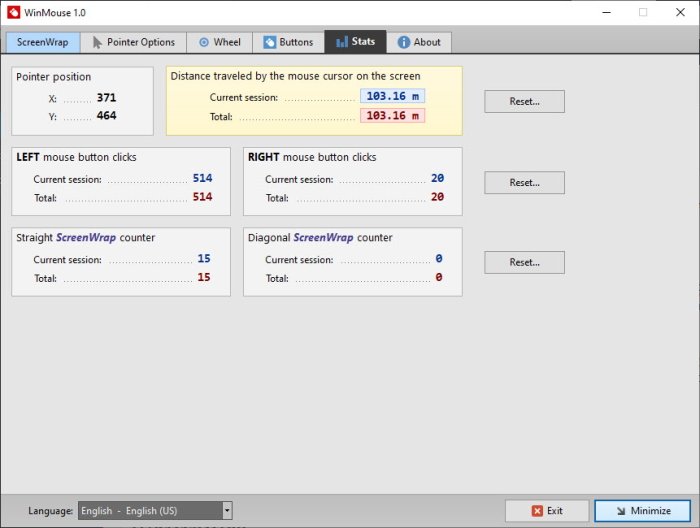The height and width of the screenshot is (528, 700).
Task: Click the wheel circle icon
Action: tap(204, 42)
